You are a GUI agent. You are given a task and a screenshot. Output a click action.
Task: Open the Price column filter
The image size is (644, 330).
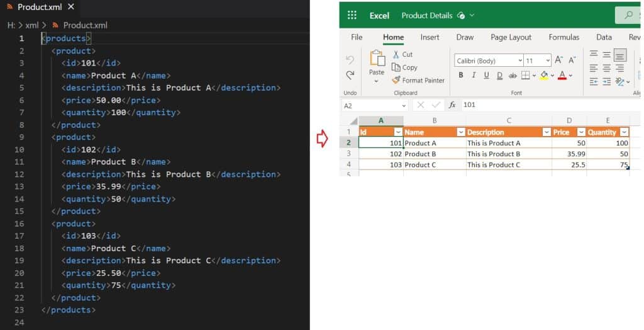pyautogui.click(x=581, y=132)
